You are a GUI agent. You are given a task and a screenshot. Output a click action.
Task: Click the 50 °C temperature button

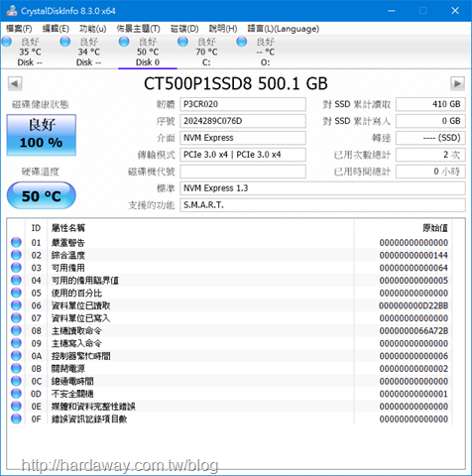coord(42,195)
